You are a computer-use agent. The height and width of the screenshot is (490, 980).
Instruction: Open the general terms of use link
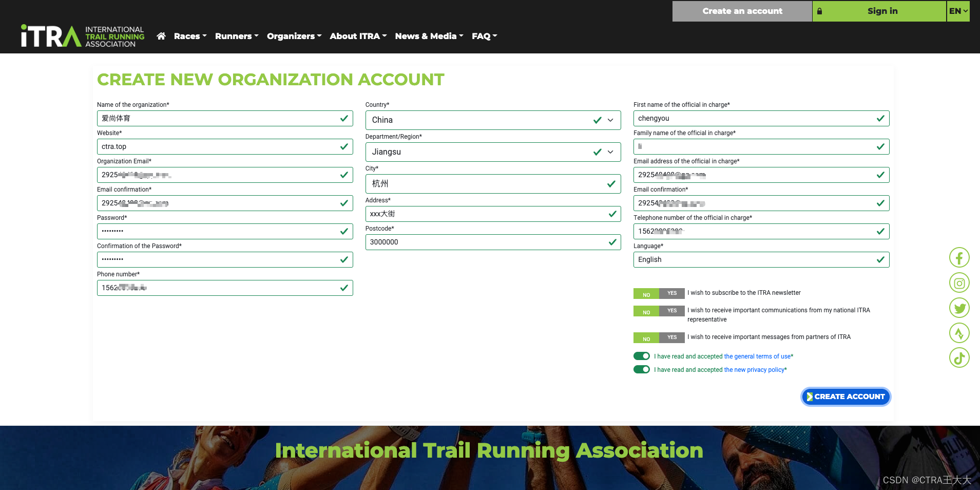pos(757,356)
